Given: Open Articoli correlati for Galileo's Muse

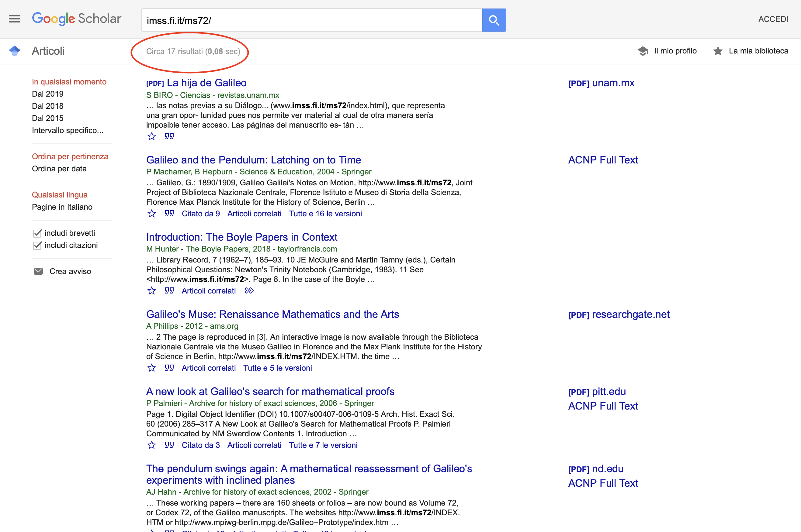Looking at the screenshot, I should click(x=209, y=368).
